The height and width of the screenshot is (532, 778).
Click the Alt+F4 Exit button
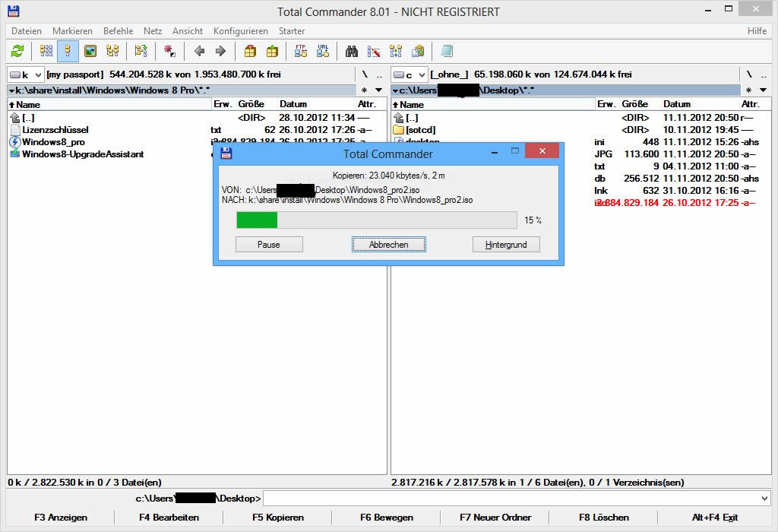714,518
